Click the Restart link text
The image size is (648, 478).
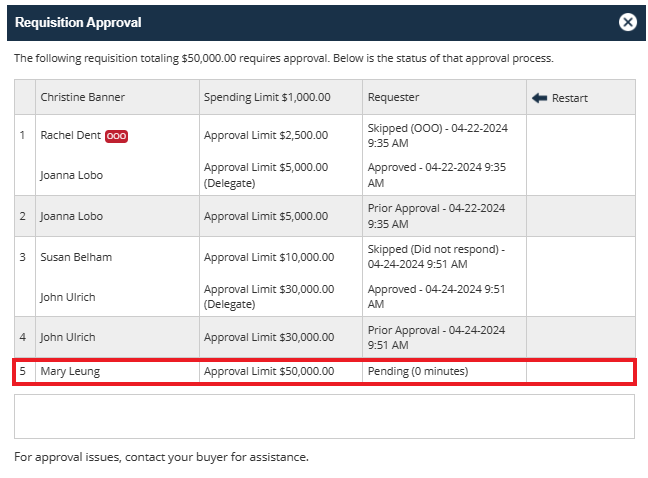[569, 98]
